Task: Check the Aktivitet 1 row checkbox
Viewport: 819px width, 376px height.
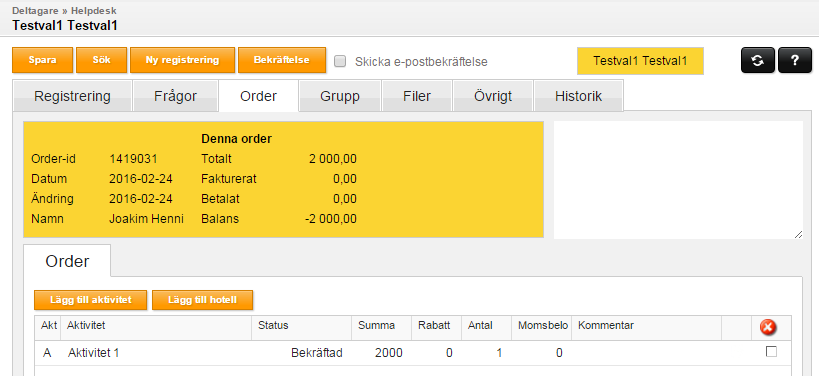Action: click(771, 352)
